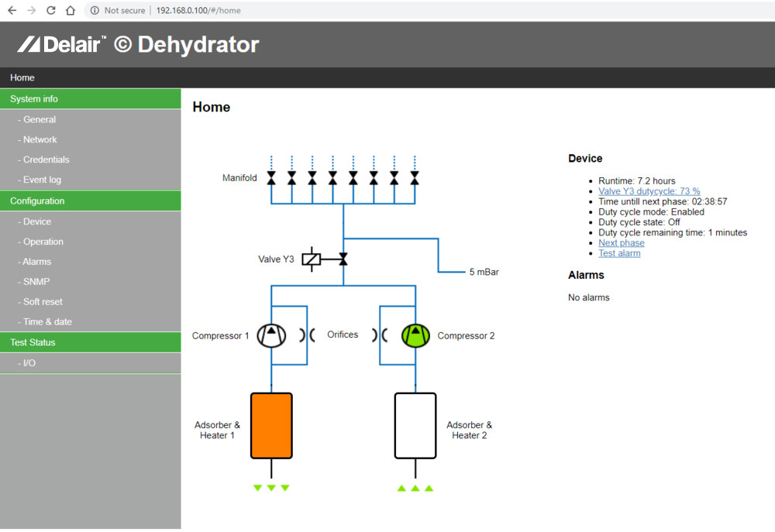The image size is (775, 532).
Task: Trigger the Test alarm link
Action: pyautogui.click(x=619, y=253)
